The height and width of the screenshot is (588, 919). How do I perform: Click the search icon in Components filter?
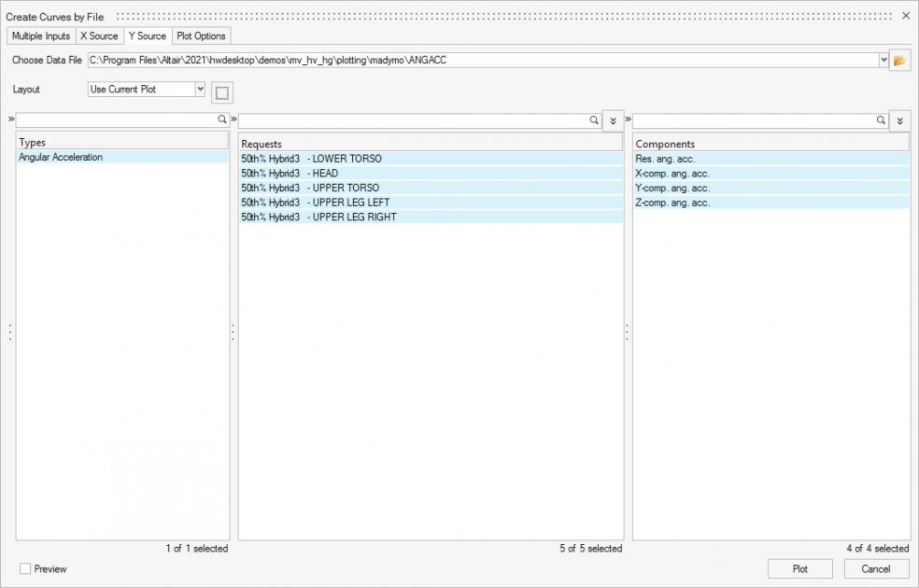pos(880,121)
